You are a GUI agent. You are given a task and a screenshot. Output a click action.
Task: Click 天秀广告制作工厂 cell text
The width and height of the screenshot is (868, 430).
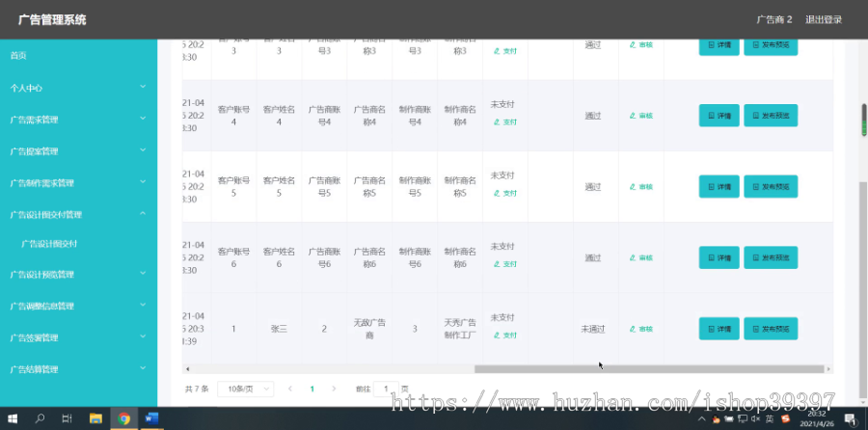coord(460,329)
